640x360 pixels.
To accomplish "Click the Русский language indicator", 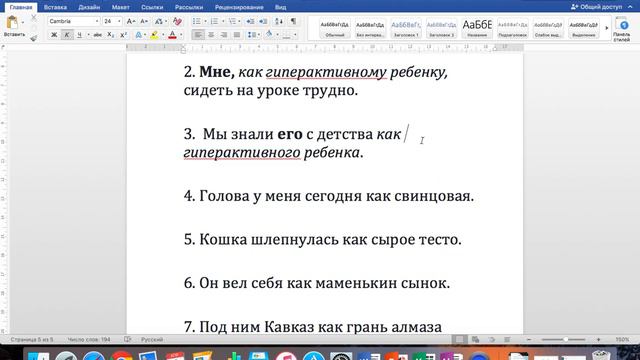I will [x=152, y=340].
